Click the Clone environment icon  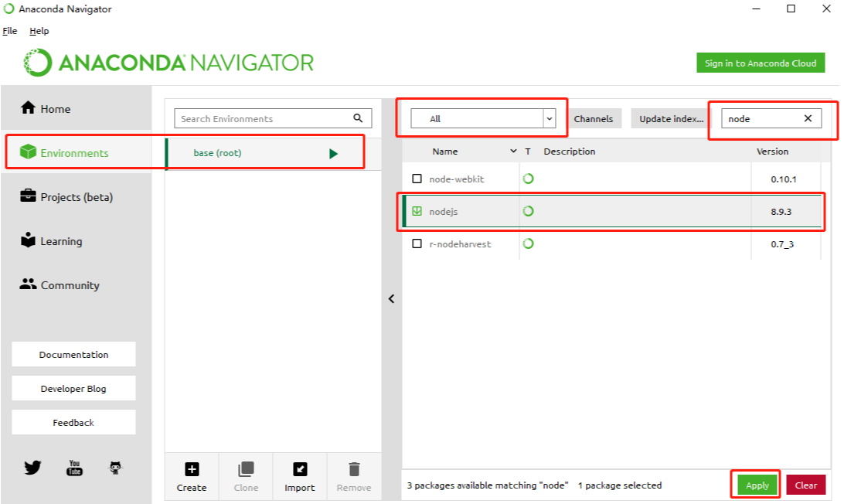[246, 469]
